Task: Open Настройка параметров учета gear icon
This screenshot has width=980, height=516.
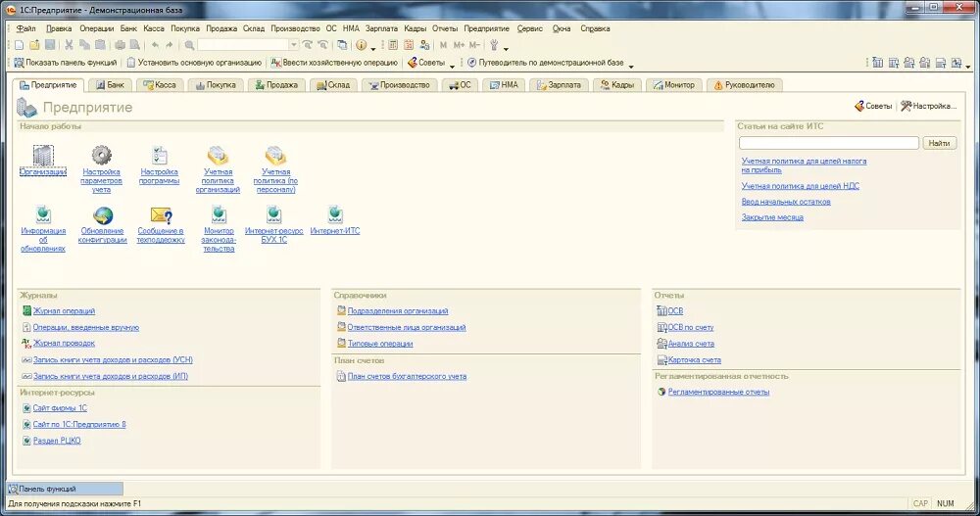Action: pos(101,155)
